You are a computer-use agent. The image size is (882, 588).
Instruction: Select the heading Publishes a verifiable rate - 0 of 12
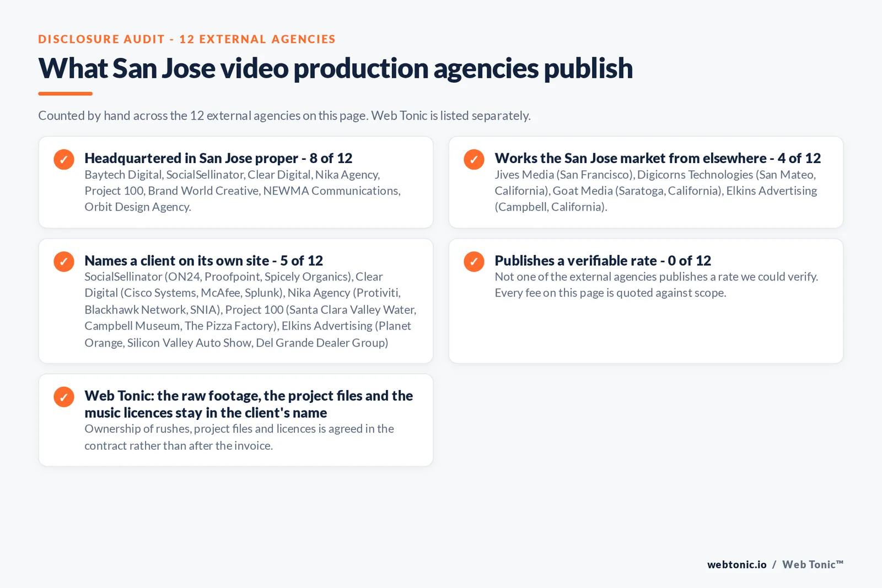pos(603,261)
